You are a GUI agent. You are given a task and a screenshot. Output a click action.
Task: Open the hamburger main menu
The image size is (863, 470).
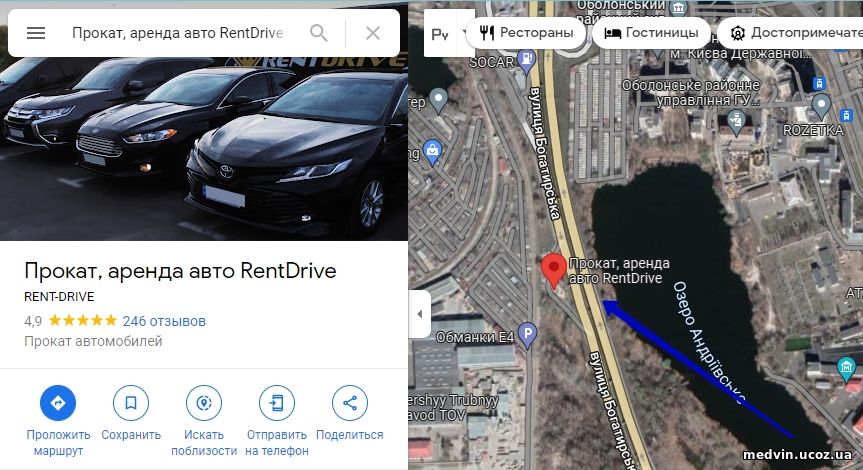[36, 33]
